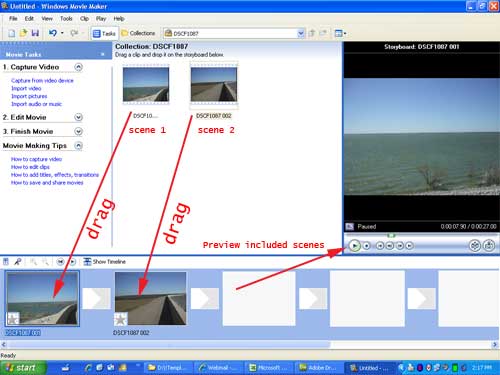Viewport: 500px width, 375px height.
Task: Select first collection clip thumbnail DSCF10...
Action: coord(146,85)
